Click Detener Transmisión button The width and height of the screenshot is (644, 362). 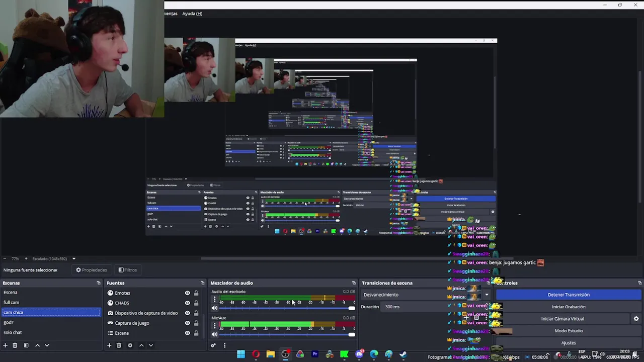coord(569,295)
